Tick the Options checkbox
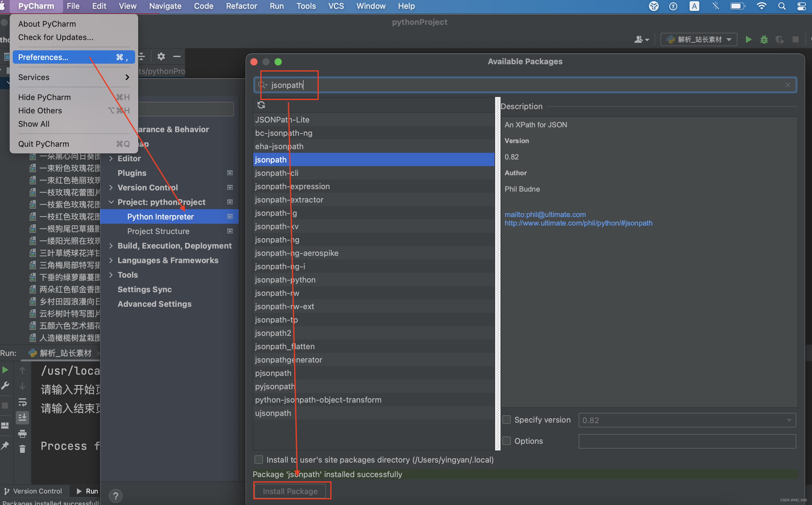This screenshot has width=812, height=505. point(507,440)
